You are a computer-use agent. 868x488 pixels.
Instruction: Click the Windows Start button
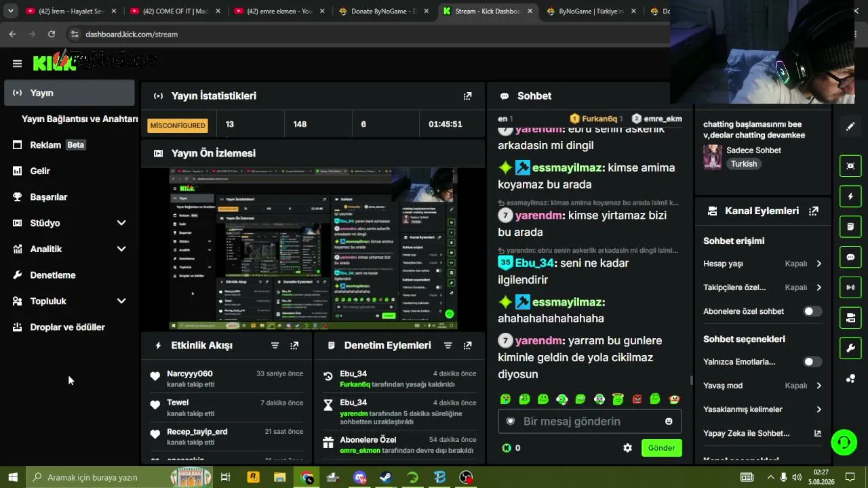click(x=13, y=477)
